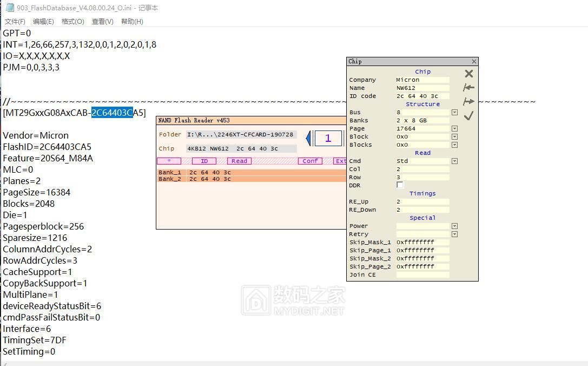The width and height of the screenshot is (588, 366).
Task: Click the ID code field in Chip panel
Action: coord(422,96)
